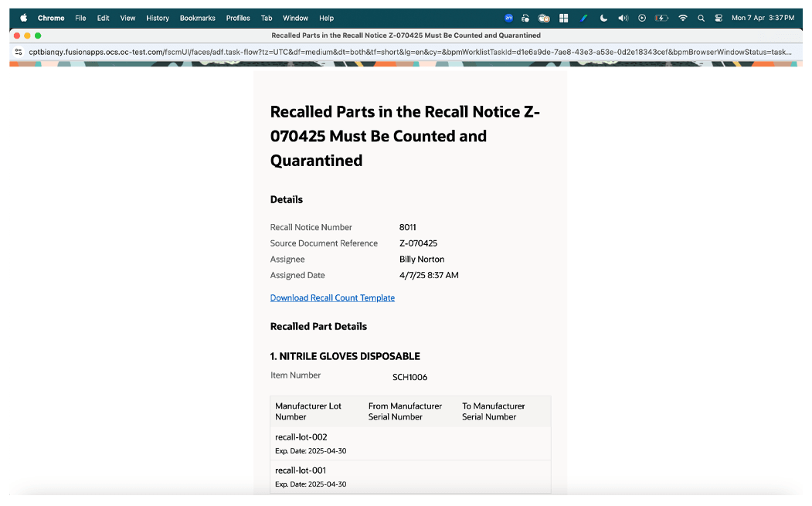Open Spotlight search icon

tap(701, 18)
